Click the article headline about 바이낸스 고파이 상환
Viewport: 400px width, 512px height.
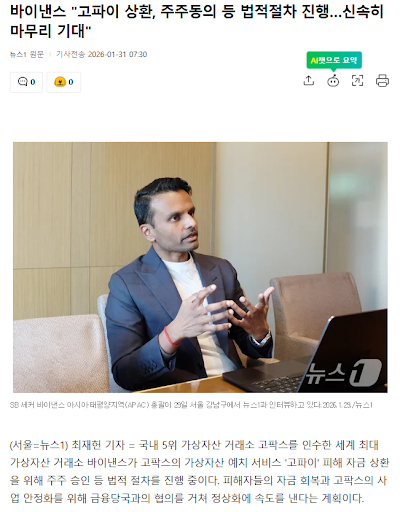(x=197, y=21)
